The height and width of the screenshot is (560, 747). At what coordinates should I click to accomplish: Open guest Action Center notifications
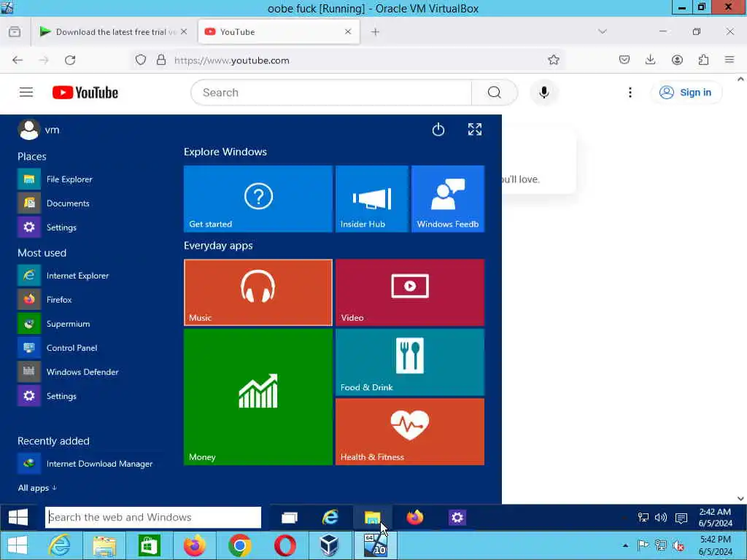[681, 518]
